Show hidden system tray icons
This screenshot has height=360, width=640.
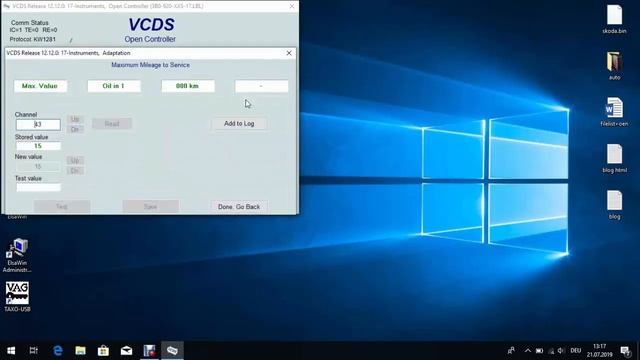528,350
